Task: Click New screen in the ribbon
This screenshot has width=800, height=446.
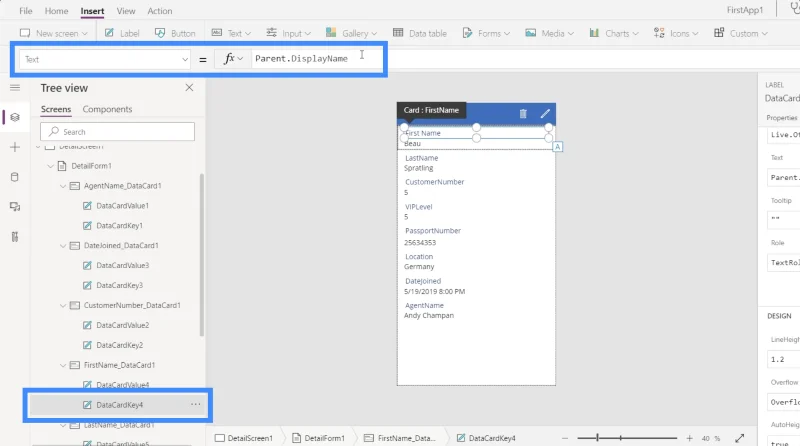Action: 54,33
